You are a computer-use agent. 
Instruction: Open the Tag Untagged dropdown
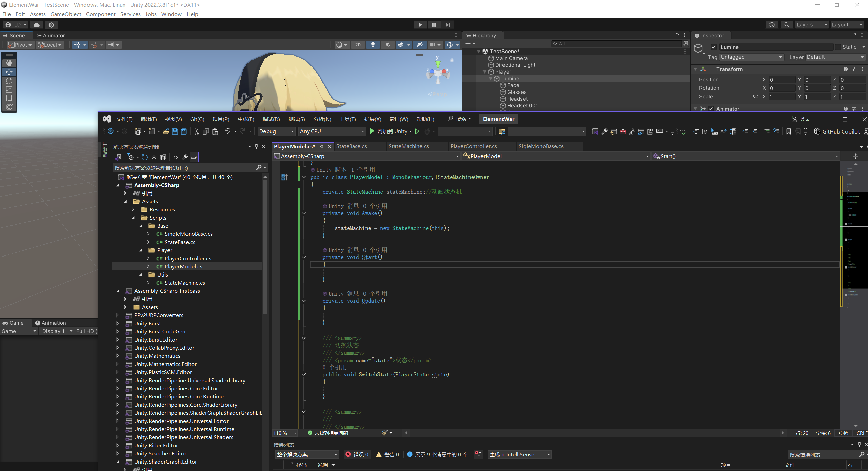click(x=751, y=57)
